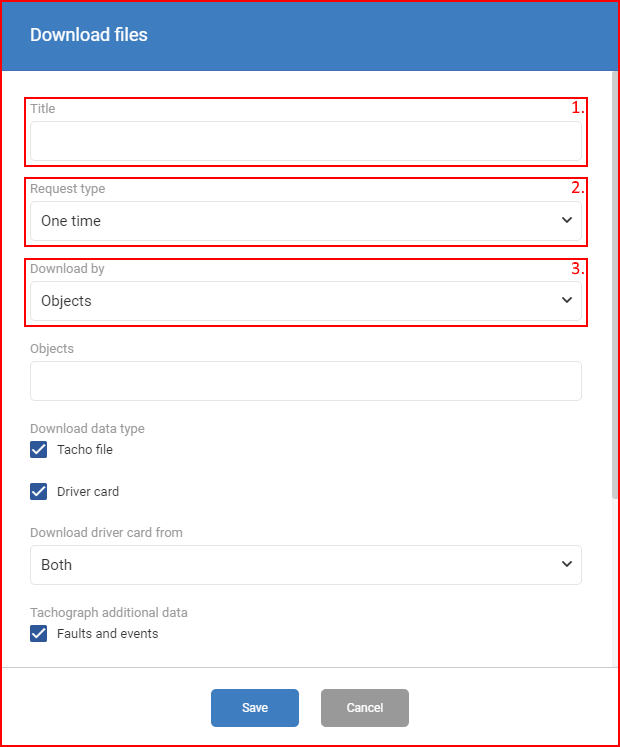
Task: Select the Both value text
Action: 56,565
